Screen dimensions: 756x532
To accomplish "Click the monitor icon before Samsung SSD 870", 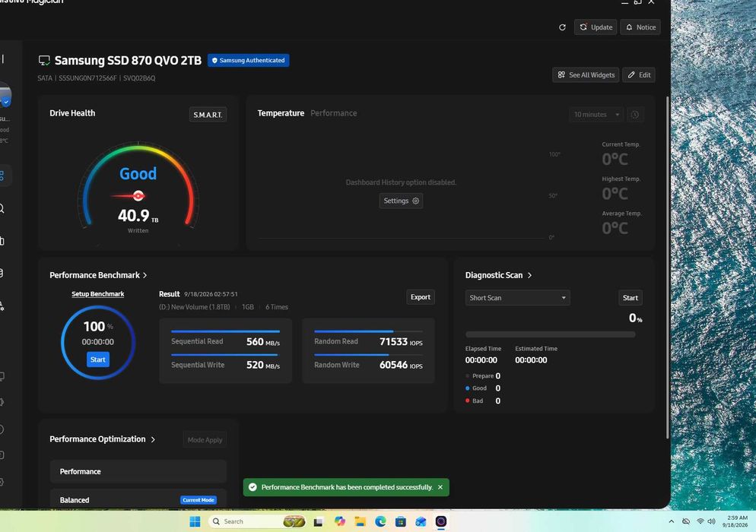I will click(x=44, y=60).
